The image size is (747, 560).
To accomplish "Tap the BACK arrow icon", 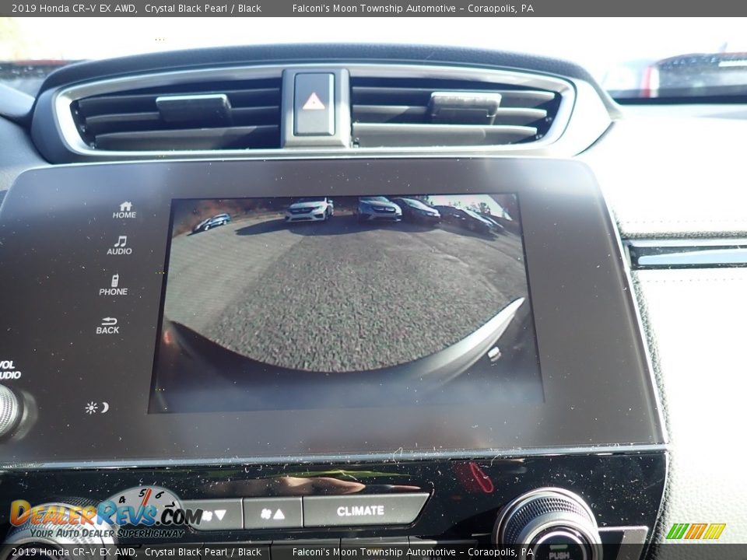I will pyautogui.click(x=108, y=325).
